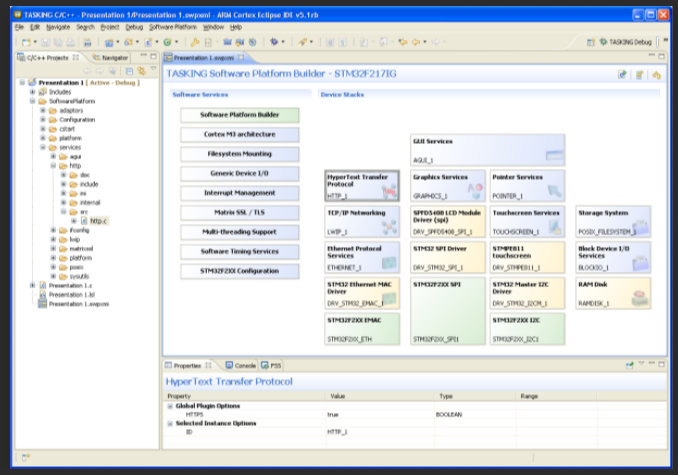Click the New wizard toolbar icon
Image resolution: width=678 pixels, height=475 pixels.
coord(26,42)
